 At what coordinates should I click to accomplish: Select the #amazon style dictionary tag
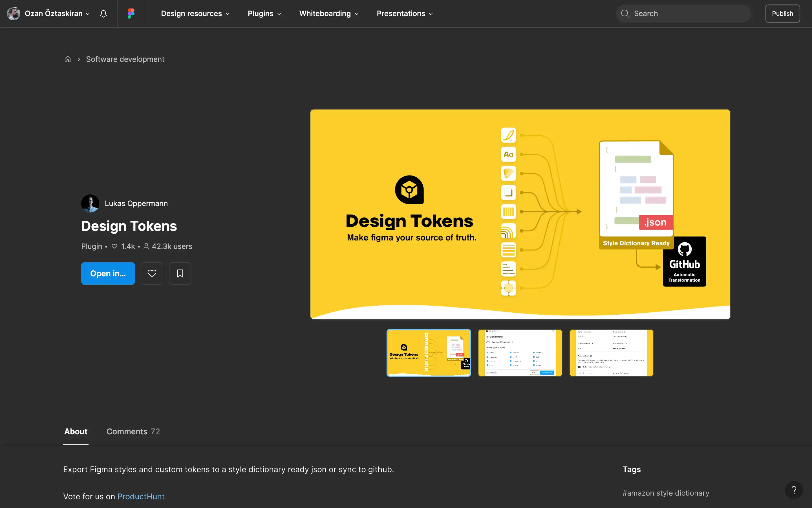[x=666, y=493]
